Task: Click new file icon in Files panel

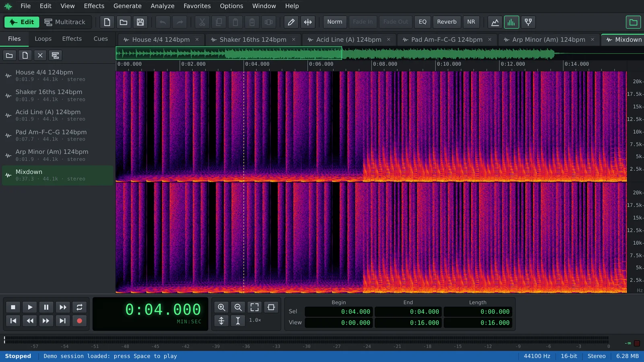Action: click(25, 56)
